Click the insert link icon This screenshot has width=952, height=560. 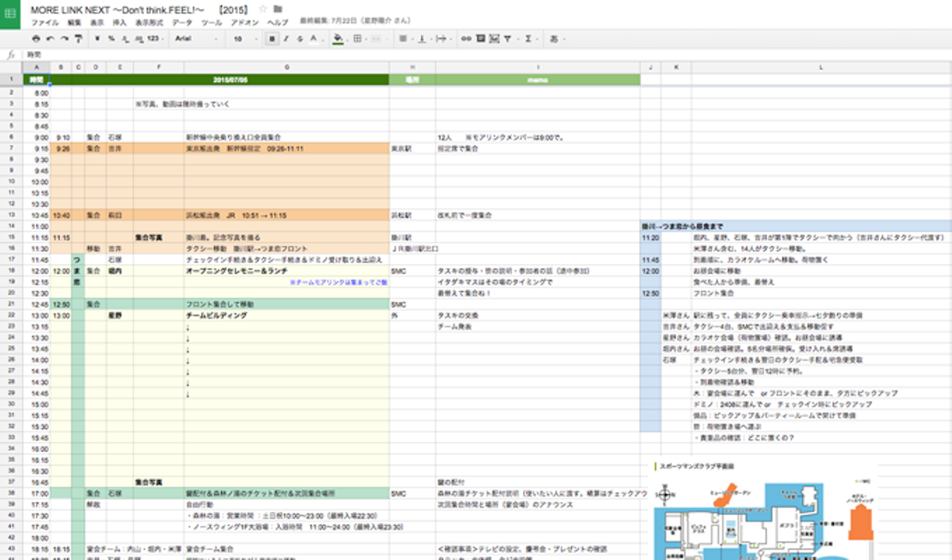(466, 39)
